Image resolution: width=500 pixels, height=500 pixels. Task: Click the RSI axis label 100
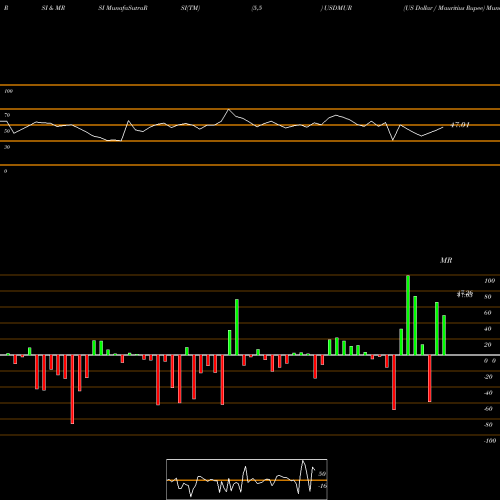pyautogui.click(x=9, y=91)
